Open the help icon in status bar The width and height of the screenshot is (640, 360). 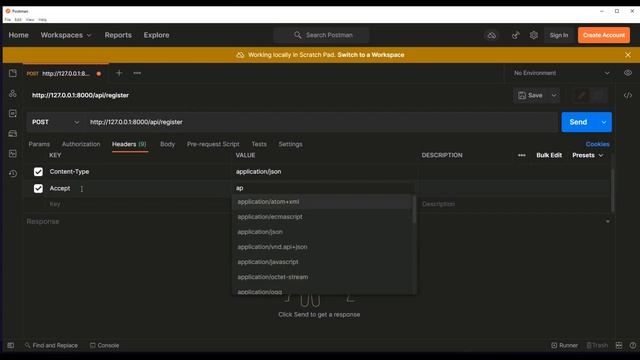coord(632,345)
